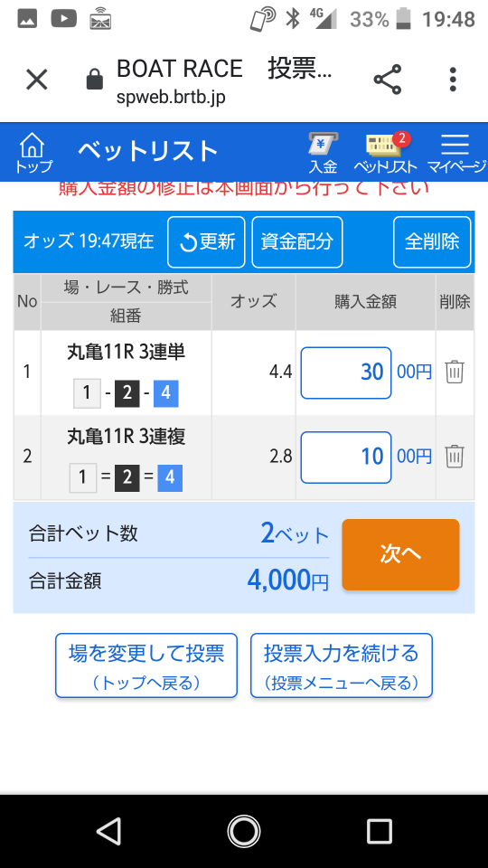488x868 pixels.
Task: Tap the 資金配分 button
Action: coord(297,242)
